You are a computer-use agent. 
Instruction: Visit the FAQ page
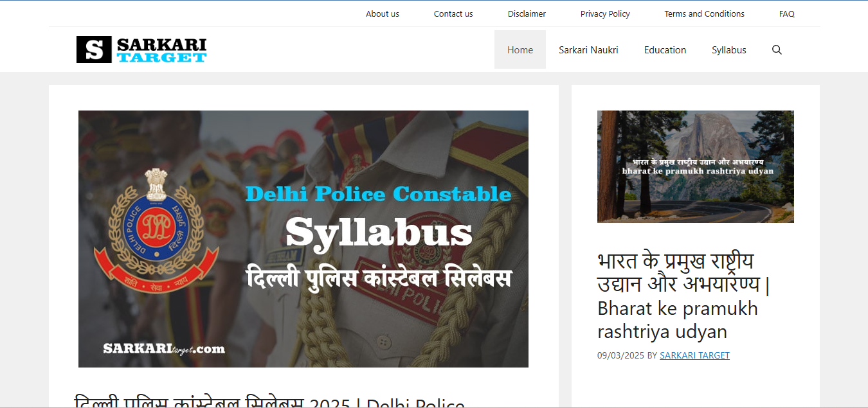click(786, 13)
